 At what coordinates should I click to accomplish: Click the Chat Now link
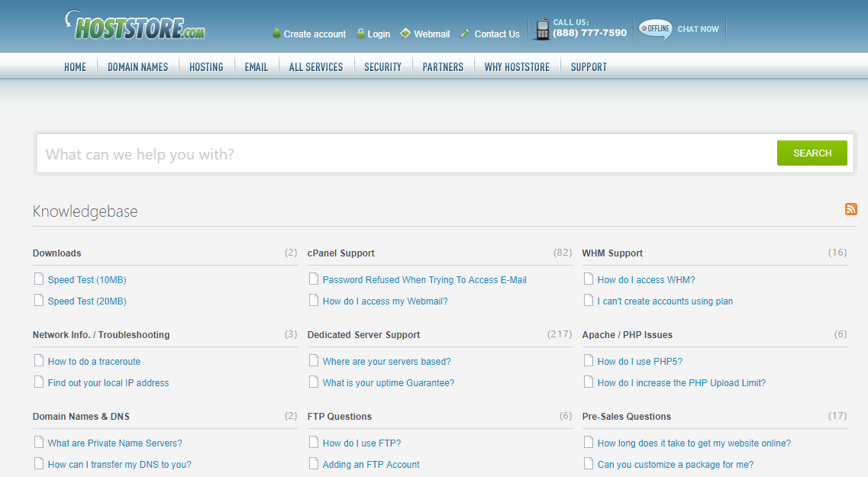click(x=698, y=29)
